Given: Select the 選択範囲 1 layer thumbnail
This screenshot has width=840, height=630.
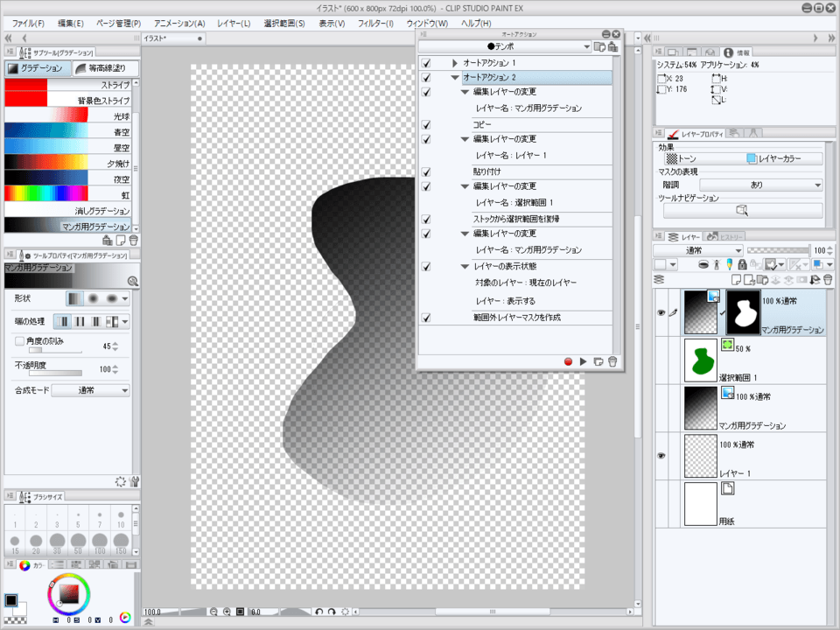Looking at the screenshot, I should point(702,360).
